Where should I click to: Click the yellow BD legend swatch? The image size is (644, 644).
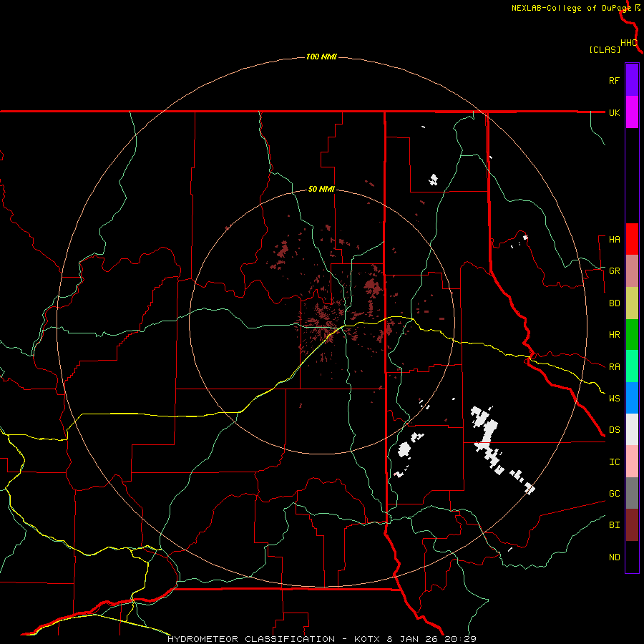point(632,303)
